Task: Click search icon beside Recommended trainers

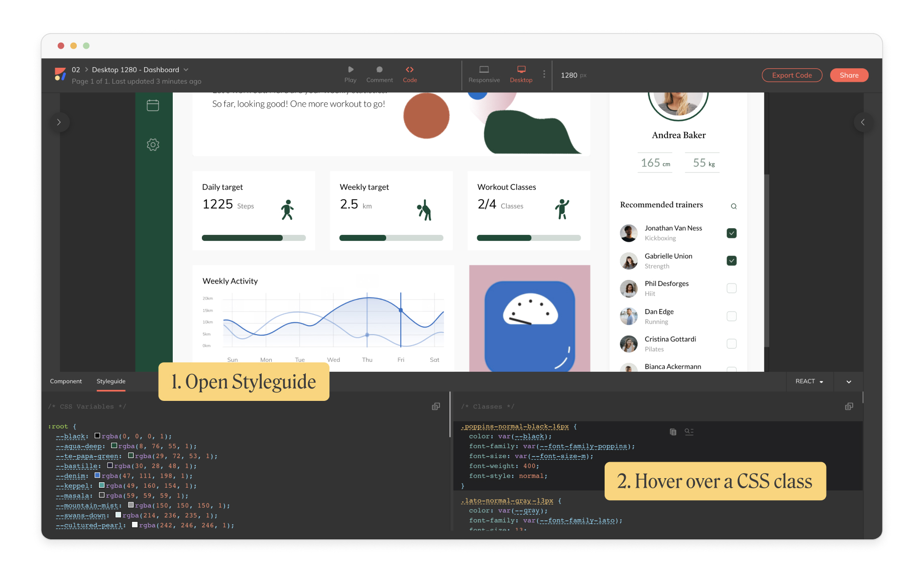Action: click(x=734, y=206)
